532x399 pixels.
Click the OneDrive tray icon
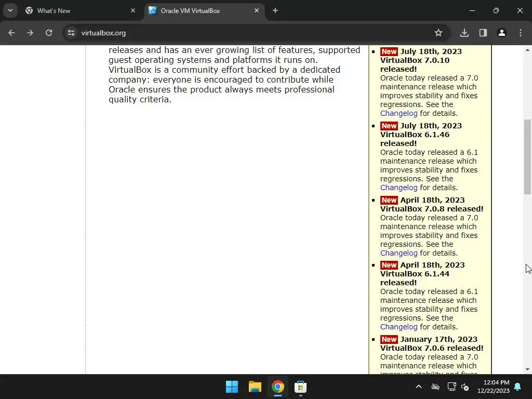tap(435, 387)
